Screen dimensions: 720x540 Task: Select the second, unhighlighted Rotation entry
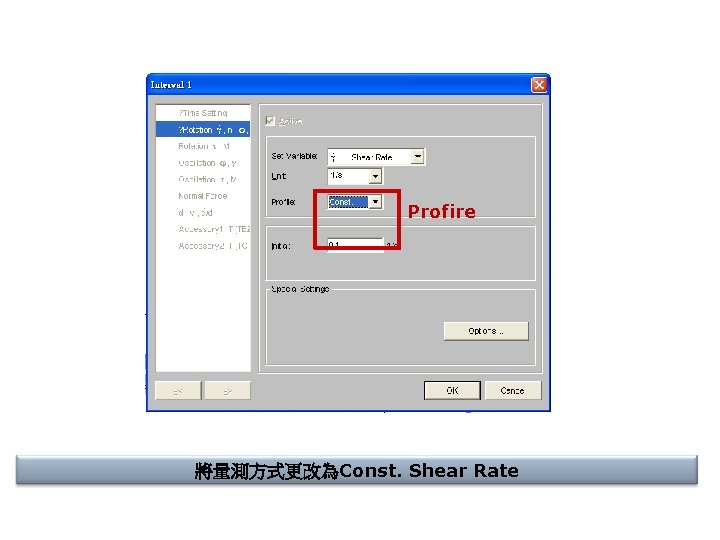click(x=203, y=146)
